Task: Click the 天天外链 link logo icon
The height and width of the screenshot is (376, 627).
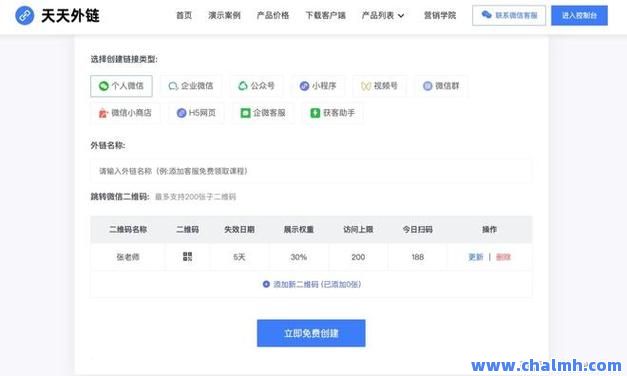Action: [x=25, y=16]
